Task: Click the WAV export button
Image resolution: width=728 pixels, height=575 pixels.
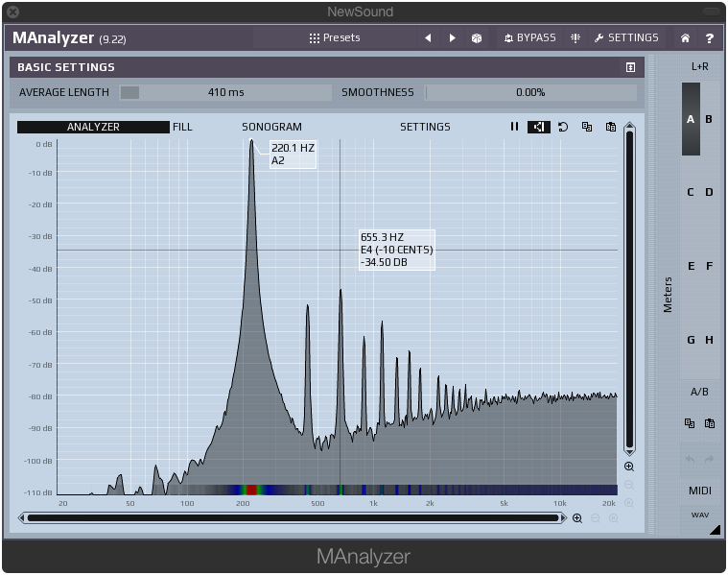Action: point(699,515)
